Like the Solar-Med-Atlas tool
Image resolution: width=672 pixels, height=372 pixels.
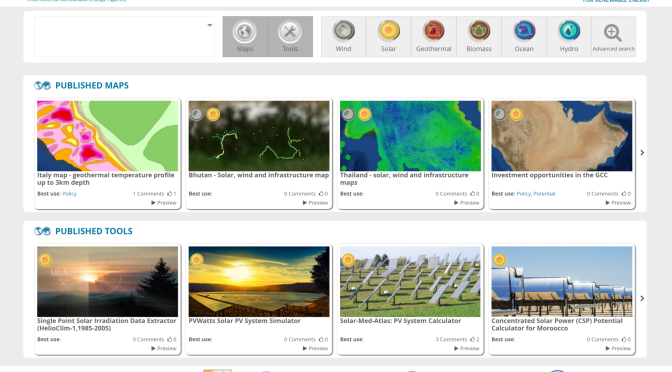click(474, 339)
